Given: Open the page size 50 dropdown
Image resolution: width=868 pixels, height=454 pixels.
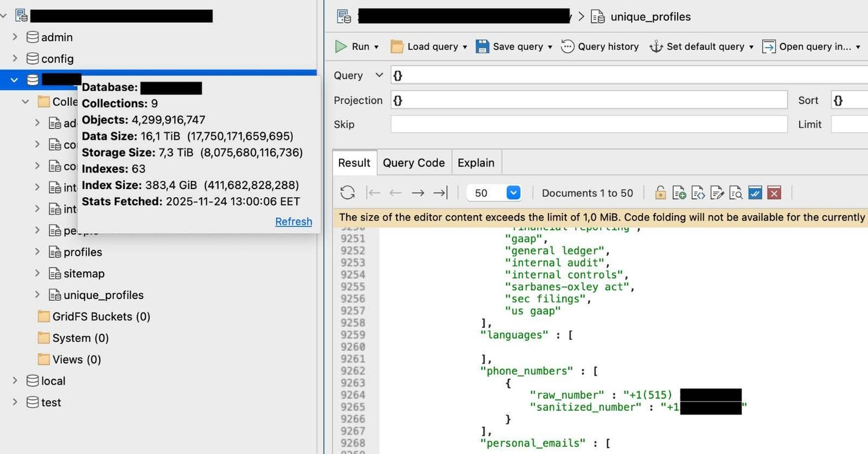Looking at the screenshot, I should (513, 193).
